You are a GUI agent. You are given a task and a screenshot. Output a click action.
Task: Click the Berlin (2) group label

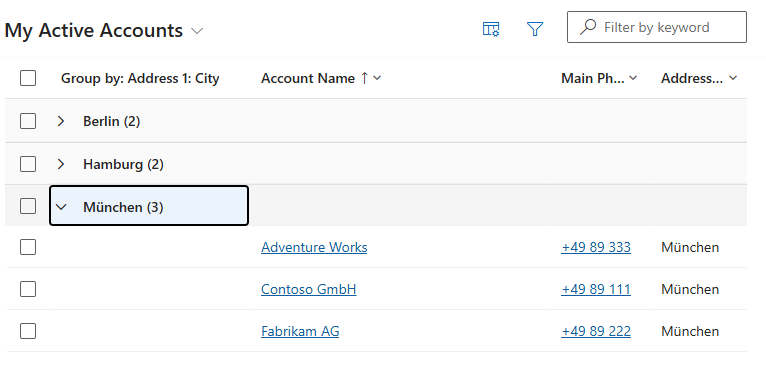tap(111, 121)
